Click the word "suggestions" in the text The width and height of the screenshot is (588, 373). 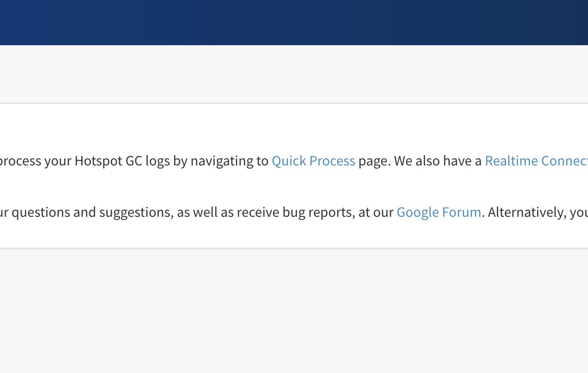[x=135, y=212]
